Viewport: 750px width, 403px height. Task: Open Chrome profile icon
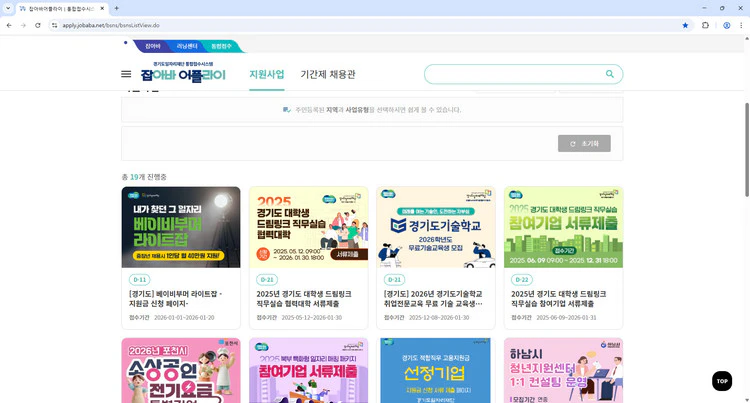tap(727, 25)
